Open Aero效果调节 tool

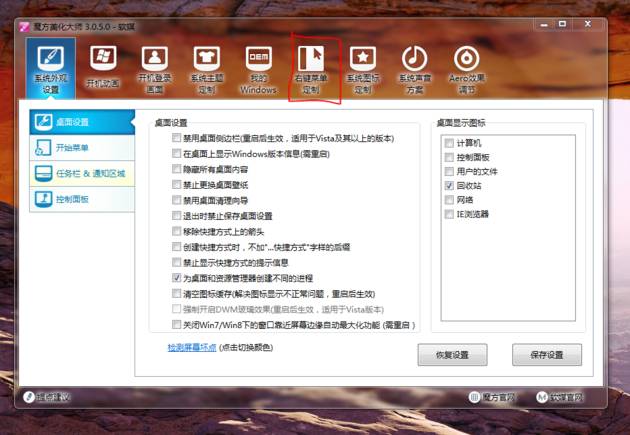467,70
